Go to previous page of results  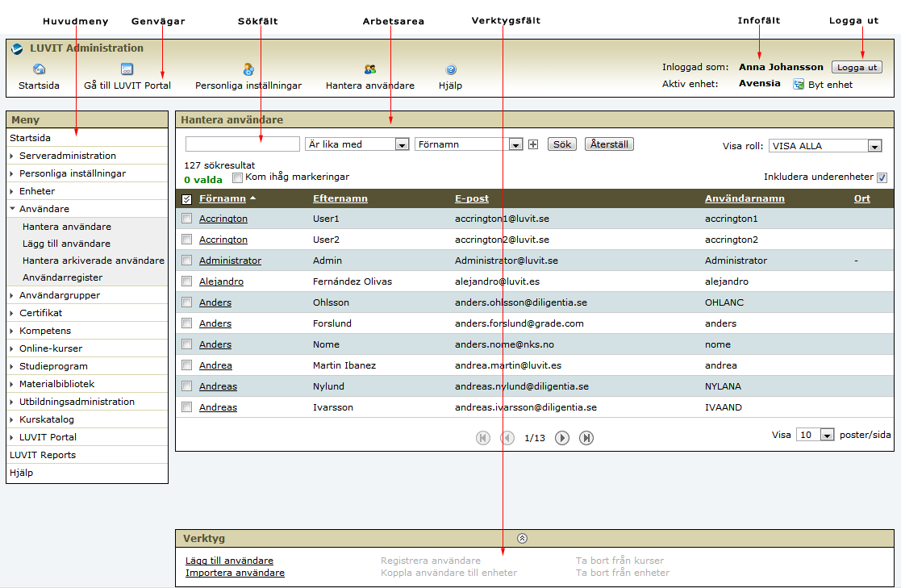tap(507, 438)
